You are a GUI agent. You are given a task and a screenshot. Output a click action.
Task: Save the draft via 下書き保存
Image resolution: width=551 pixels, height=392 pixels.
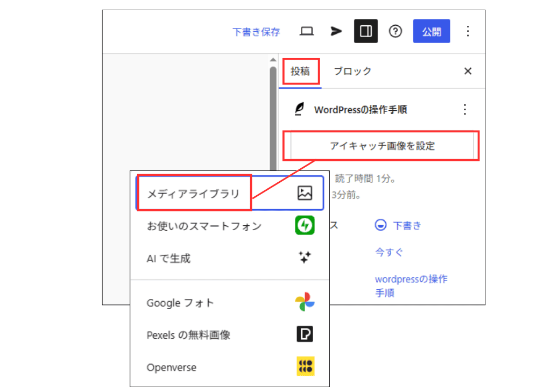tap(257, 31)
